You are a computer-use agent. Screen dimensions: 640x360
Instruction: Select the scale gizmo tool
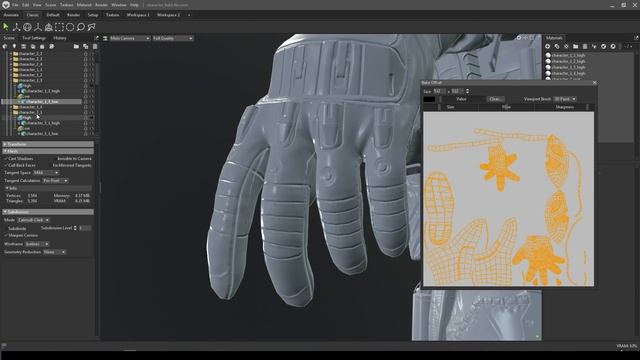click(x=38, y=27)
